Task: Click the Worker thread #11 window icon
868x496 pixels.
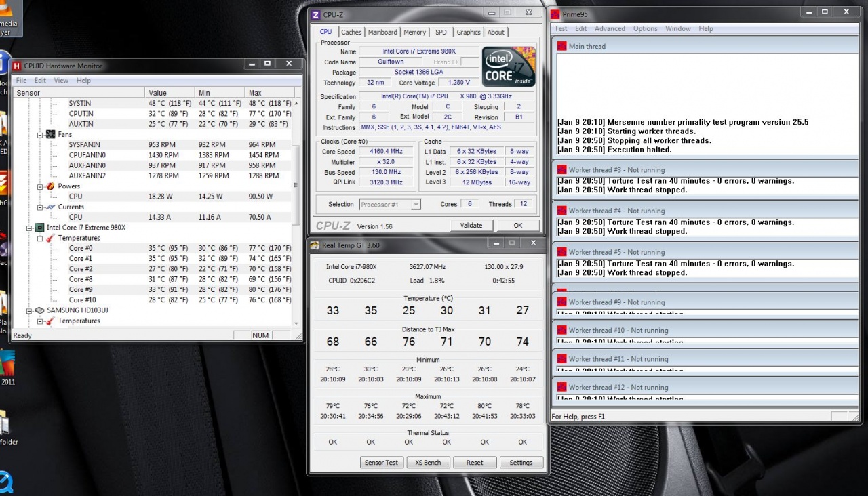Action: pos(561,359)
